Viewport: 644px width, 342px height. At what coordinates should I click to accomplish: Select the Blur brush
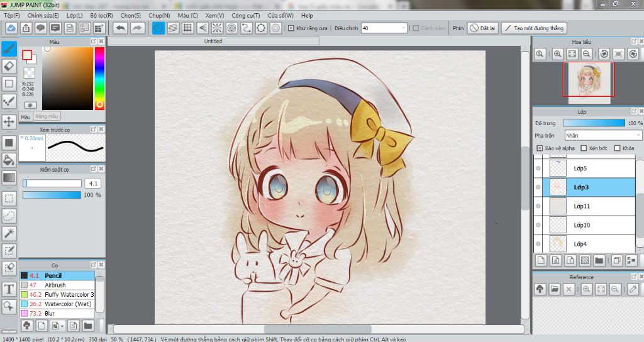click(x=57, y=313)
